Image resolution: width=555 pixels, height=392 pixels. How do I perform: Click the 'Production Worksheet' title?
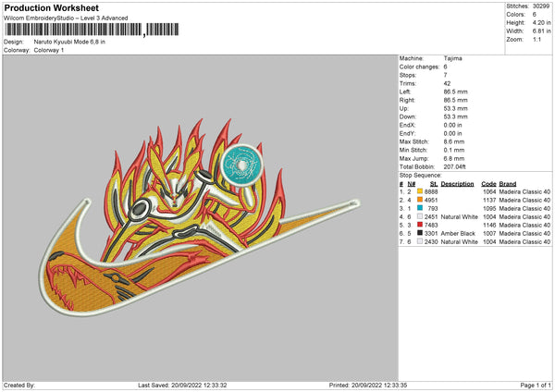point(51,7)
